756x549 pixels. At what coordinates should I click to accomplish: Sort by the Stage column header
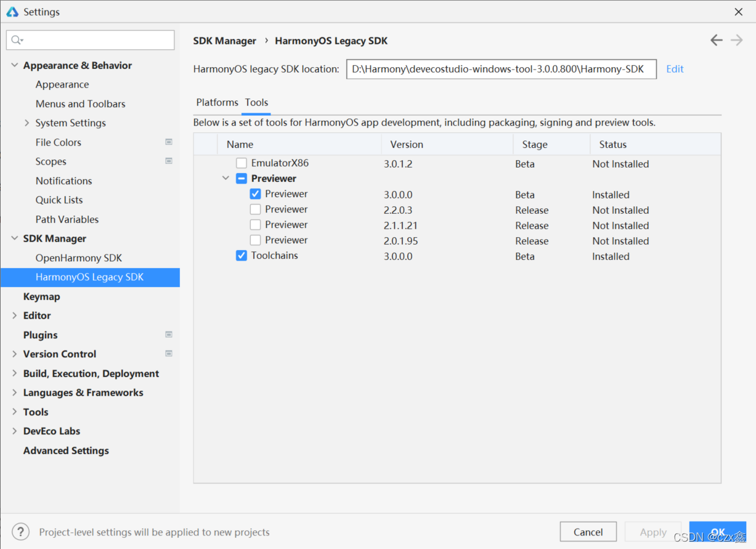click(x=551, y=144)
